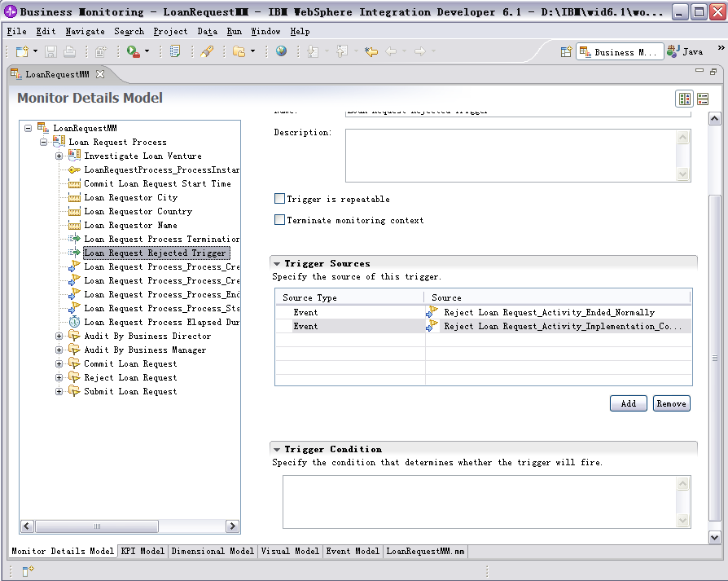Image resolution: width=728 pixels, height=581 pixels.
Task: Select Loan Request Process Elapsed Duration stopwatch
Action: 161,323
